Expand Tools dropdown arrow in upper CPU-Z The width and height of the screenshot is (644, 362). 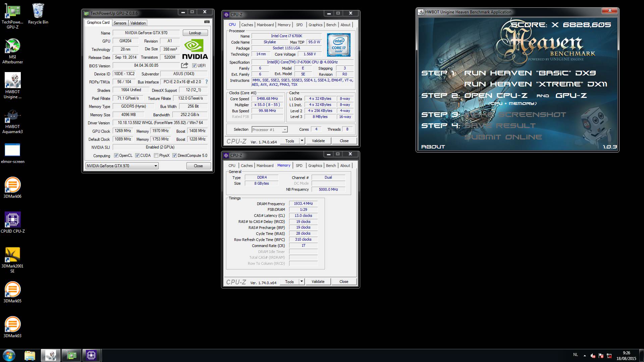(x=302, y=141)
